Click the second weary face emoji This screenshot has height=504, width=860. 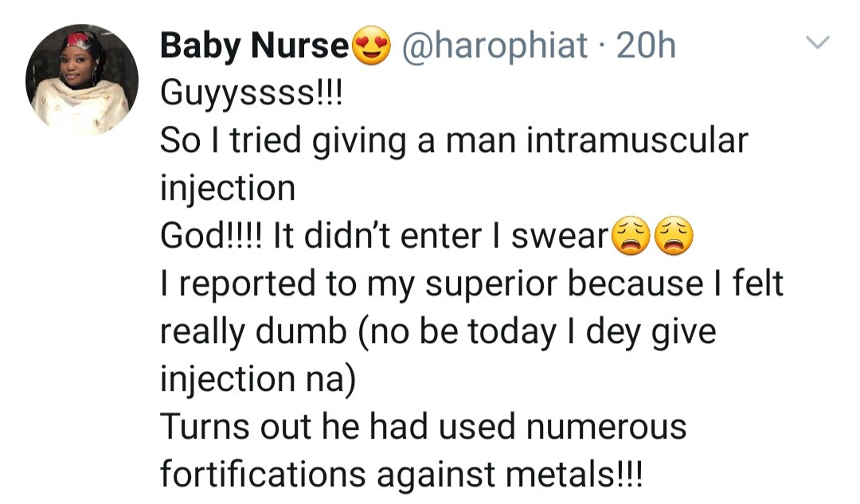point(674,237)
